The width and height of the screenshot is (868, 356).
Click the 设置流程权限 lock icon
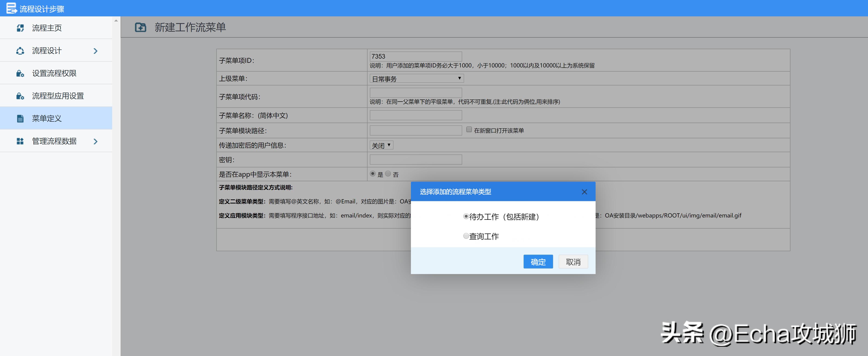tap(20, 73)
